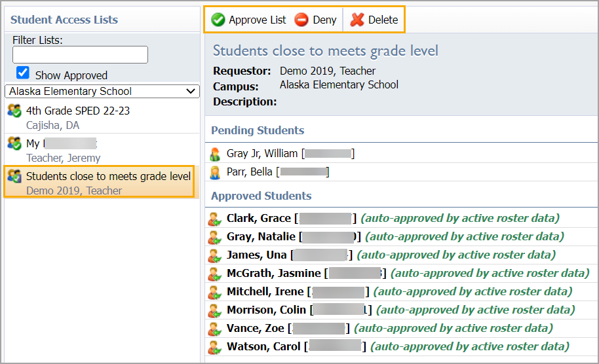The width and height of the screenshot is (599, 364).
Task: Open the Alaska Elementary School campus dropdown
Action: click(102, 92)
